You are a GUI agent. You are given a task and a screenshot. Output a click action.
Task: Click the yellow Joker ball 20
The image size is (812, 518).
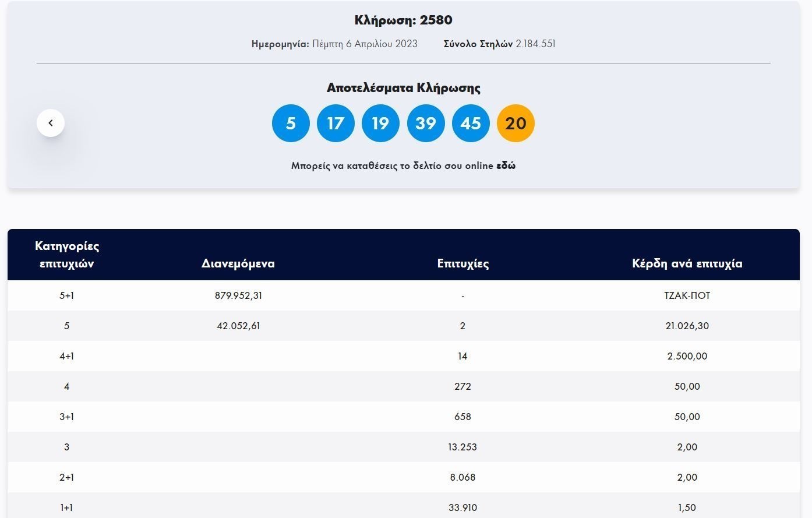pos(516,124)
